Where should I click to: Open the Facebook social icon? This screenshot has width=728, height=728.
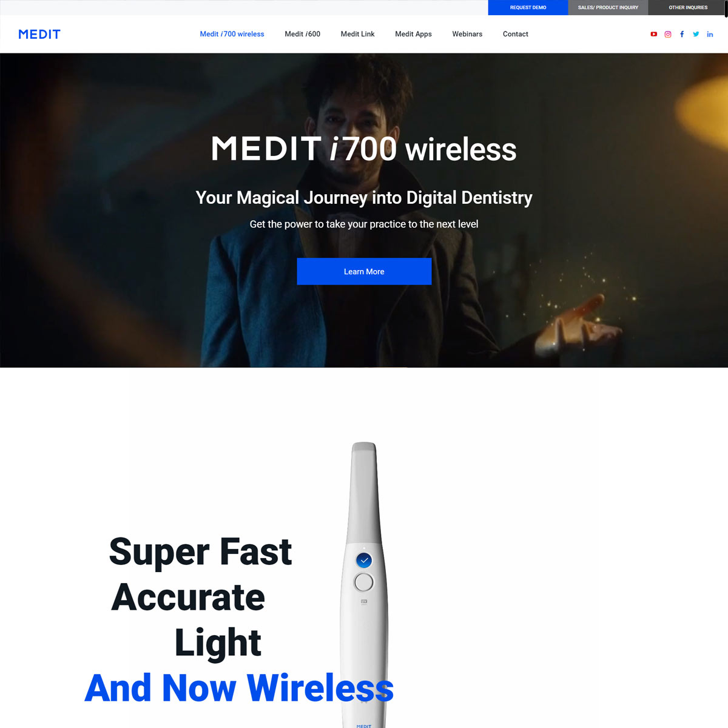click(x=682, y=34)
